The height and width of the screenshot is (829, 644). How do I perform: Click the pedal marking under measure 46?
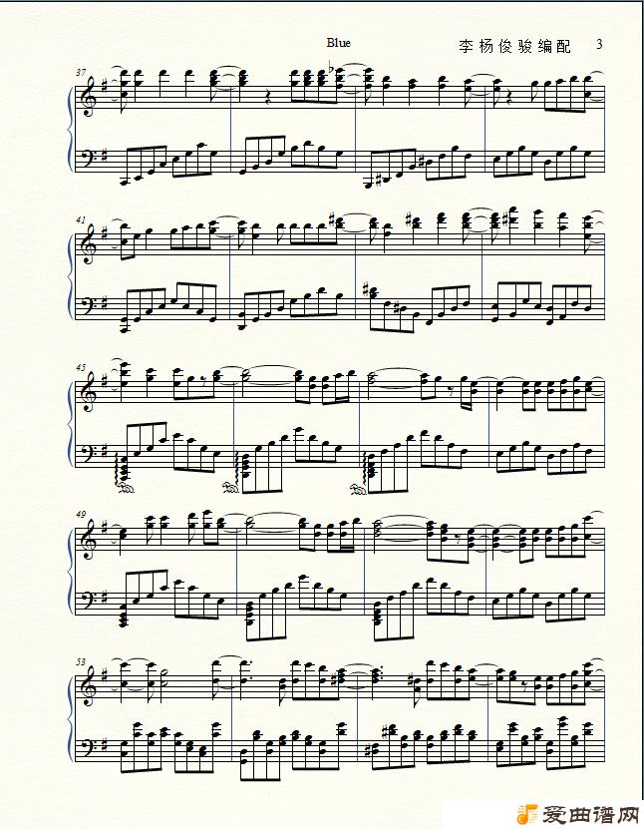[232, 489]
